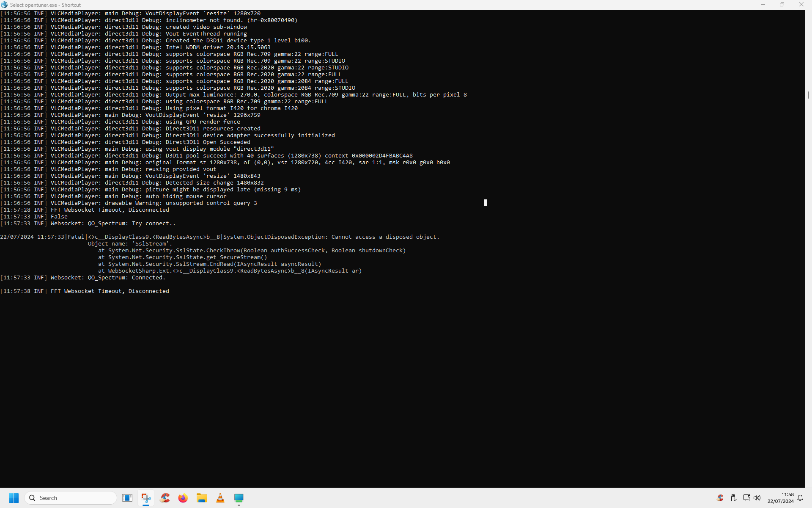Click the 'auto hiding mouse cursor' log line
The width and height of the screenshot is (812, 508).
coord(113,196)
